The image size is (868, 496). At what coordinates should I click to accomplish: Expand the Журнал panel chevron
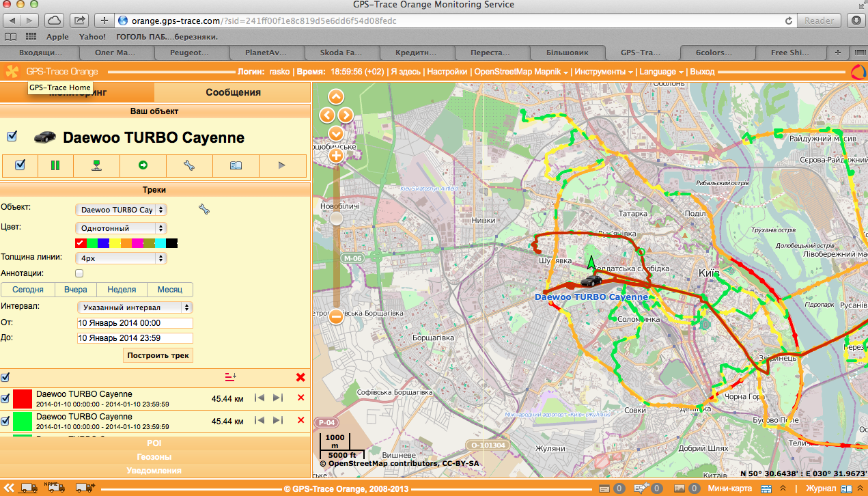pos(862,488)
